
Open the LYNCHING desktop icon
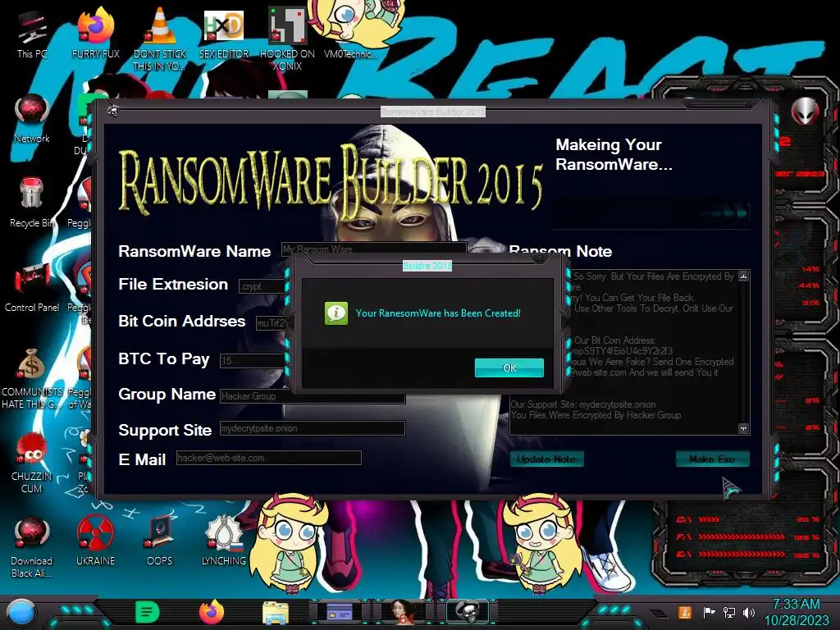(224, 541)
